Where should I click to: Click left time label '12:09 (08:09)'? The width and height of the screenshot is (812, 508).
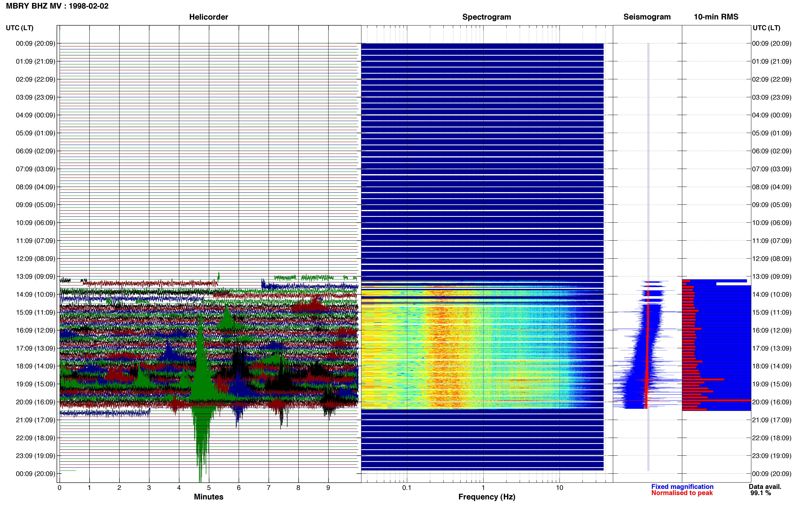click(x=36, y=259)
